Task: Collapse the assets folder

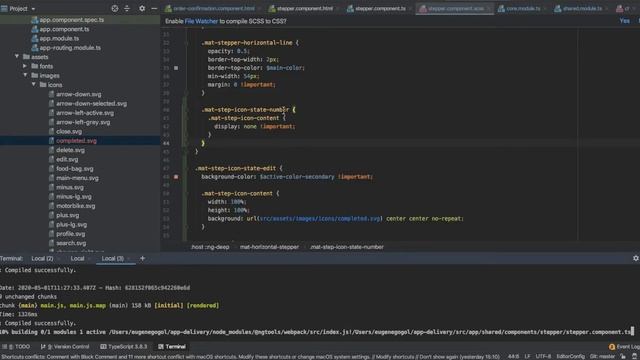Action: 17,56
